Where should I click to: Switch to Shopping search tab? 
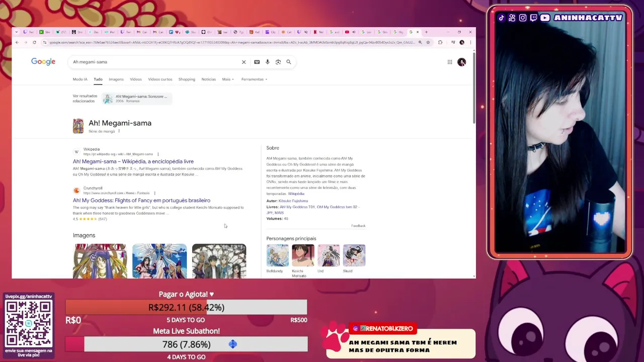point(187,79)
